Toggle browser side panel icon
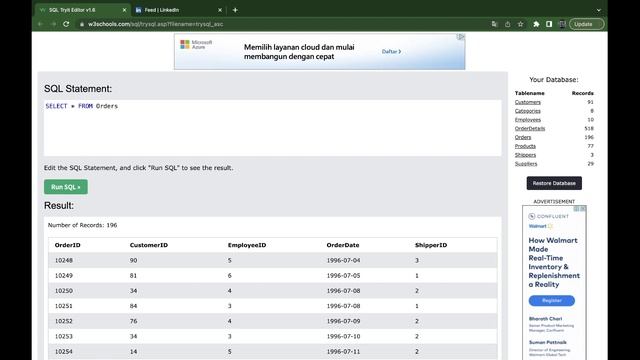The height and width of the screenshot is (360, 640). (x=549, y=24)
